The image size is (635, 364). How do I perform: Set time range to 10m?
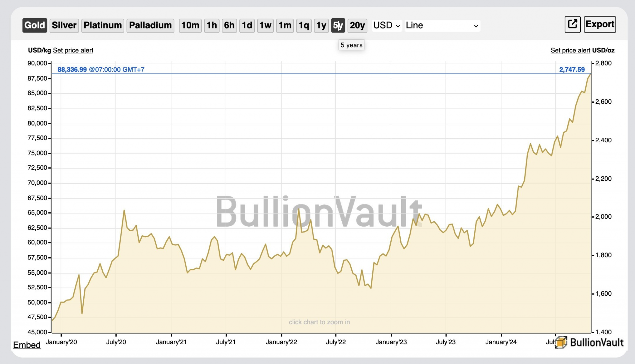coord(190,25)
